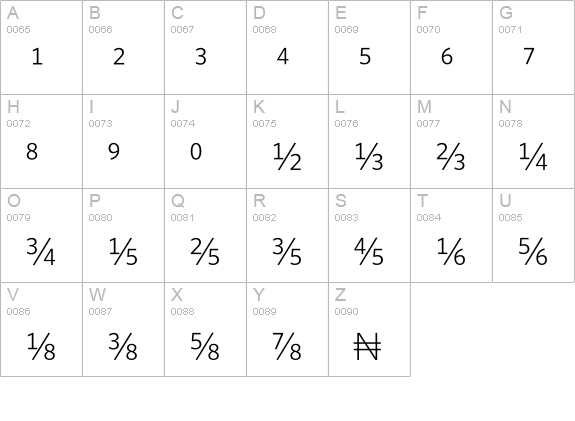575x421 pixels.
Task: Click the five-eighths glyph in cell X
Action: pyautogui.click(x=205, y=346)
